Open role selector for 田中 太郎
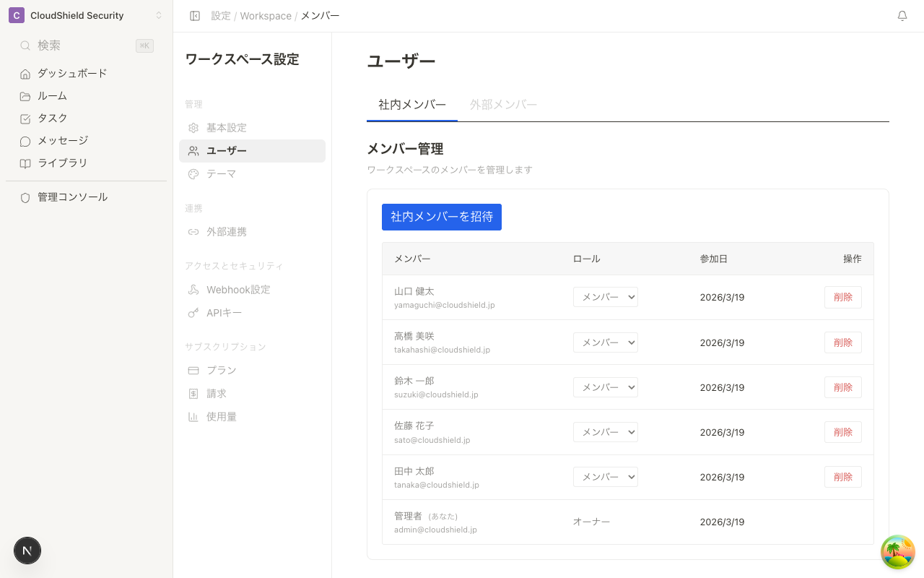The image size is (924, 578). [605, 477]
